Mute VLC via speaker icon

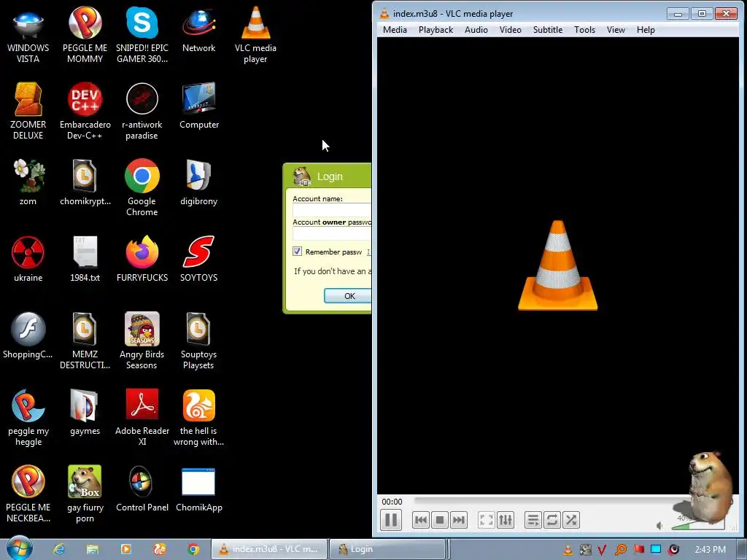click(x=659, y=526)
